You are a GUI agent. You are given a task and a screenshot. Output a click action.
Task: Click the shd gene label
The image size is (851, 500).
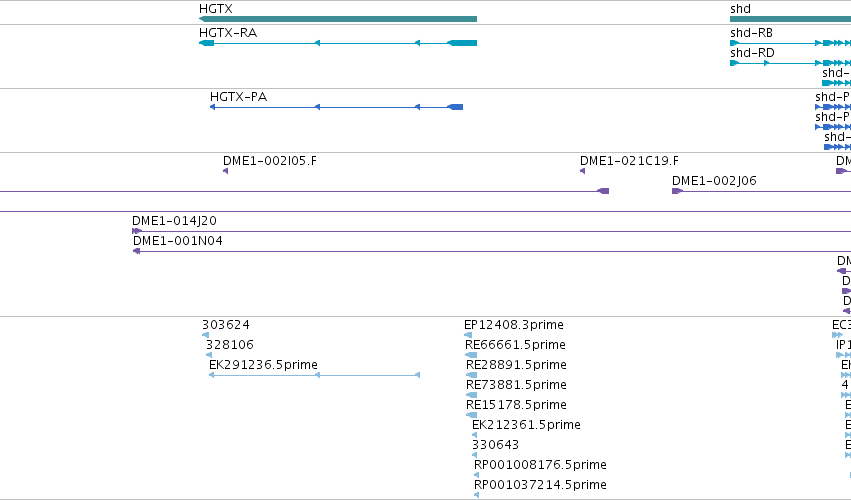[x=740, y=9]
